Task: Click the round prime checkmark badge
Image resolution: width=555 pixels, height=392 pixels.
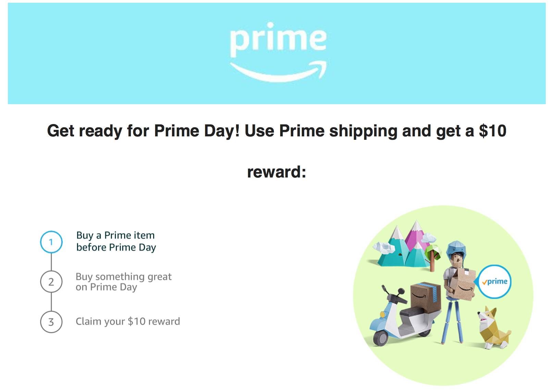Action: 494,282
